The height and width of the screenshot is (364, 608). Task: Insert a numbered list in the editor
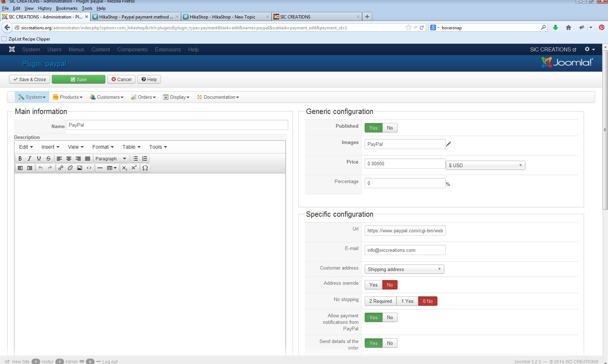coord(145,158)
